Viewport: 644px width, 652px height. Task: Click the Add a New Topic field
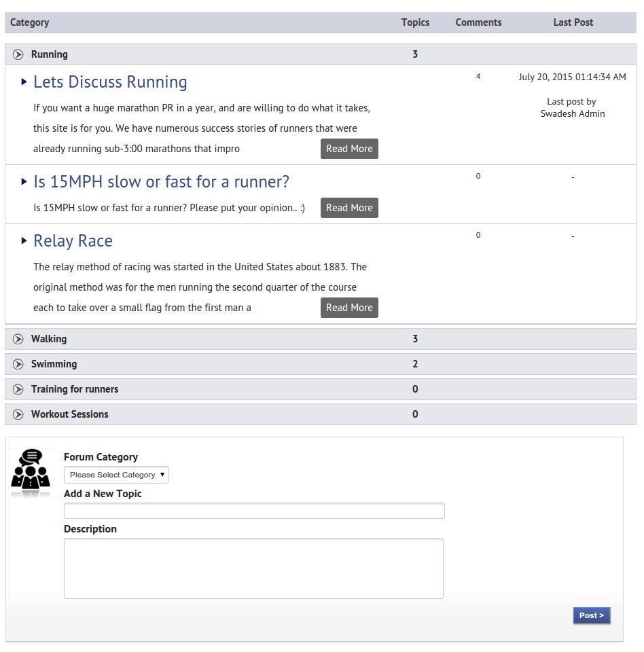[x=254, y=511]
